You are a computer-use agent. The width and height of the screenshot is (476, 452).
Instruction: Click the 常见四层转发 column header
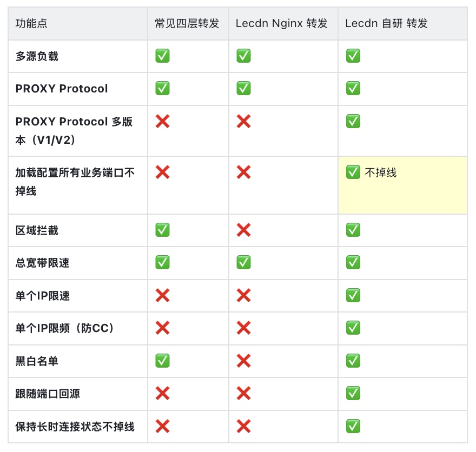click(187, 23)
